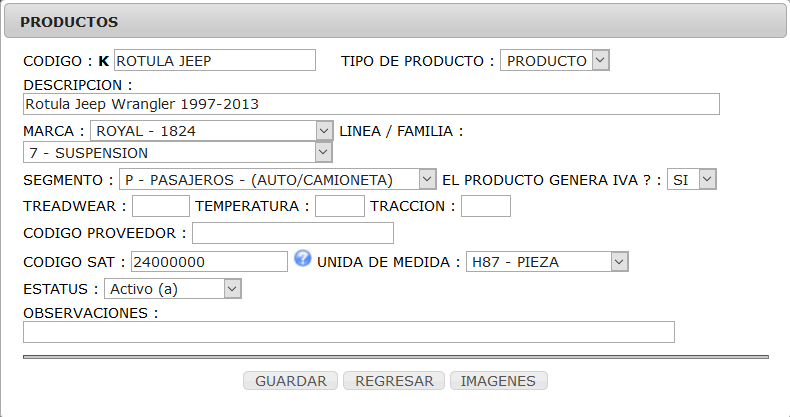Click the PRODUCTOS panel header

(395, 21)
